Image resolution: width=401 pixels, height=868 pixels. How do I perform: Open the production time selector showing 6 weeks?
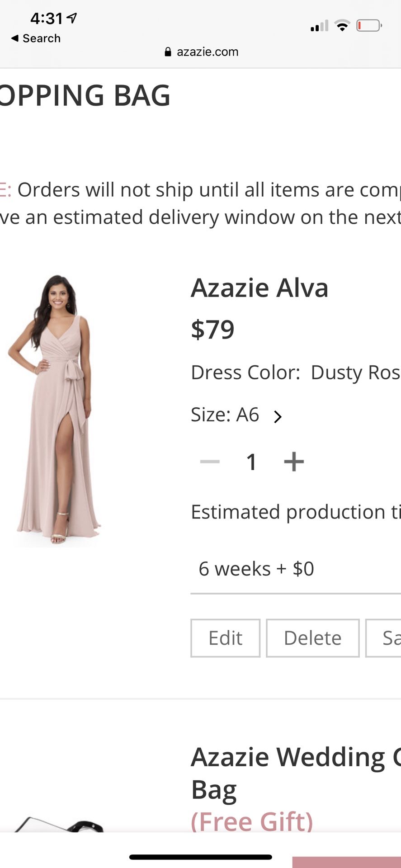[x=256, y=569]
